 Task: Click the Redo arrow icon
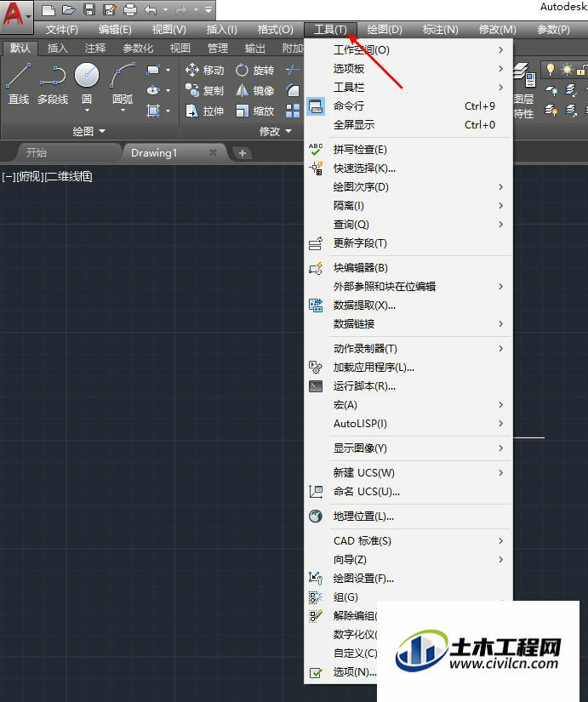[x=181, y=9]
